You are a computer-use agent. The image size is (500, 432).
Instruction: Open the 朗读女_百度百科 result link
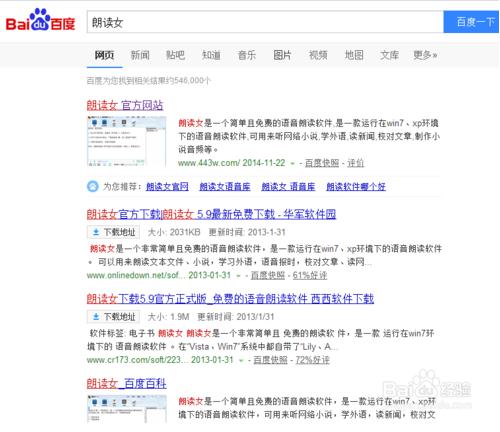pyautogui.click(x=126, y=384)
